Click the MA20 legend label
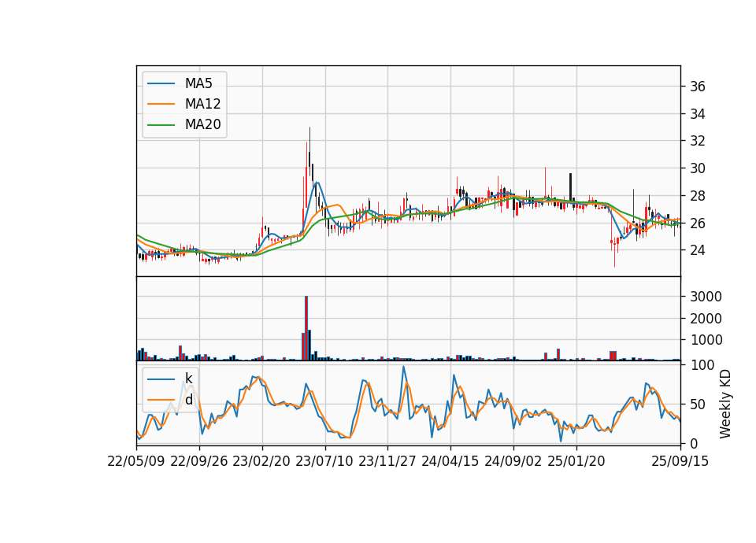 point(202,124)
